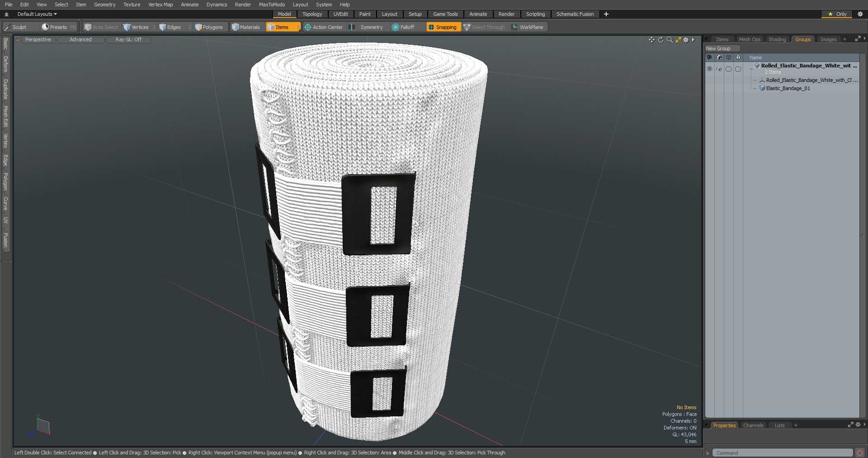868x458 pixels.
Task: Switch to the Items panel tab
Action: (x=722, y=39)
